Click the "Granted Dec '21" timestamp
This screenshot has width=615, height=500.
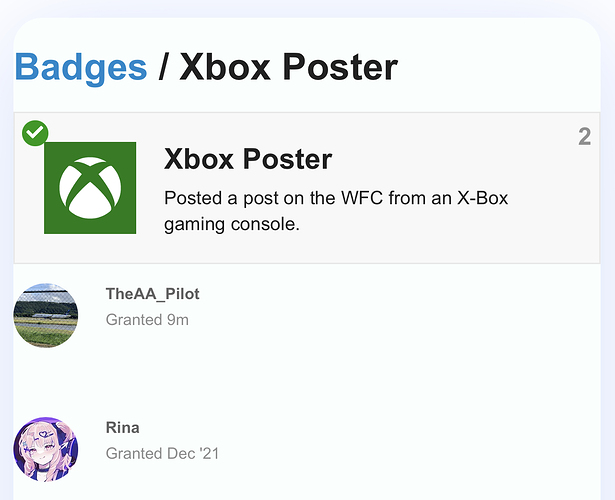162,454
